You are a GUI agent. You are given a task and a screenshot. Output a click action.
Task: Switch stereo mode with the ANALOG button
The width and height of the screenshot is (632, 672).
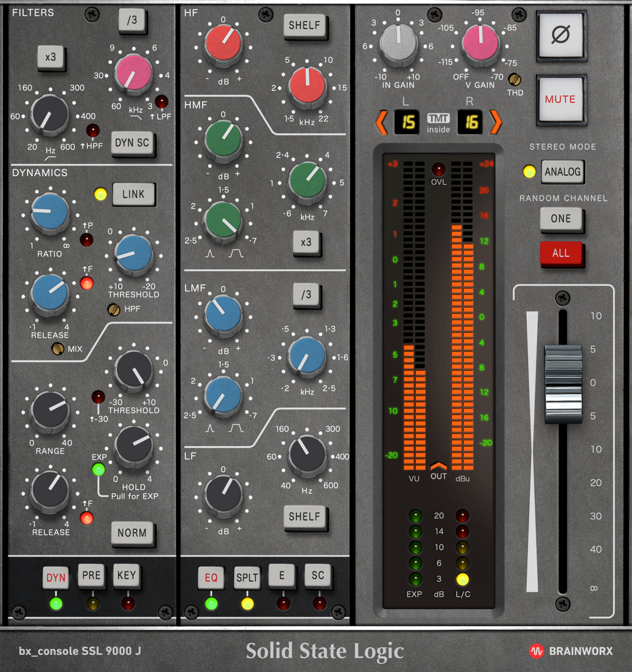563,172
